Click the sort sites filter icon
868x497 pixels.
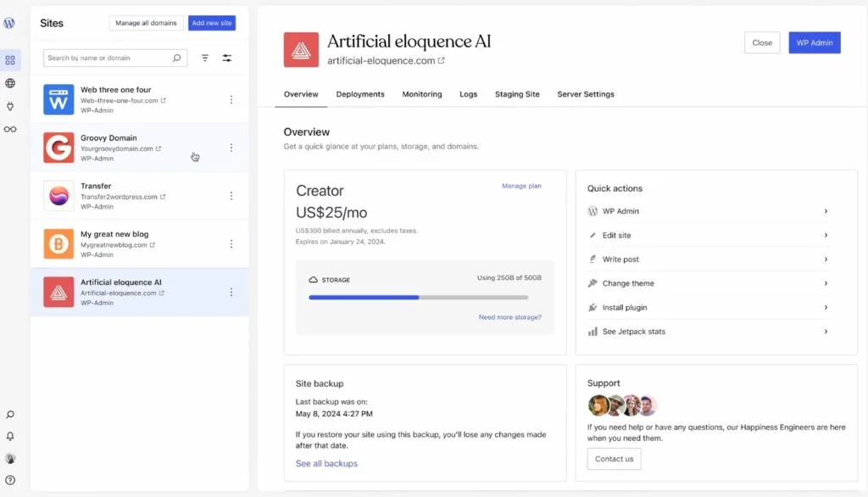[x=205, y=58]
